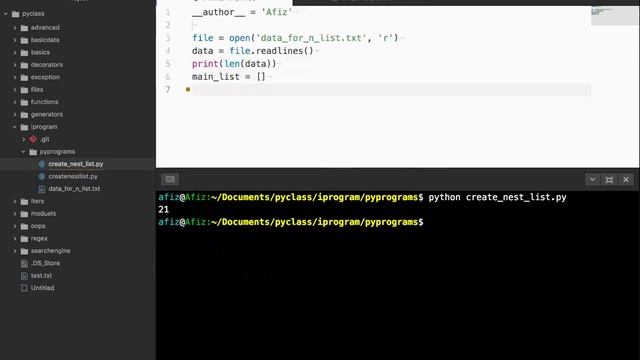640x360 pixels.
Task: Click 'data = file.readlines()' code line
Action: [253, 51]
